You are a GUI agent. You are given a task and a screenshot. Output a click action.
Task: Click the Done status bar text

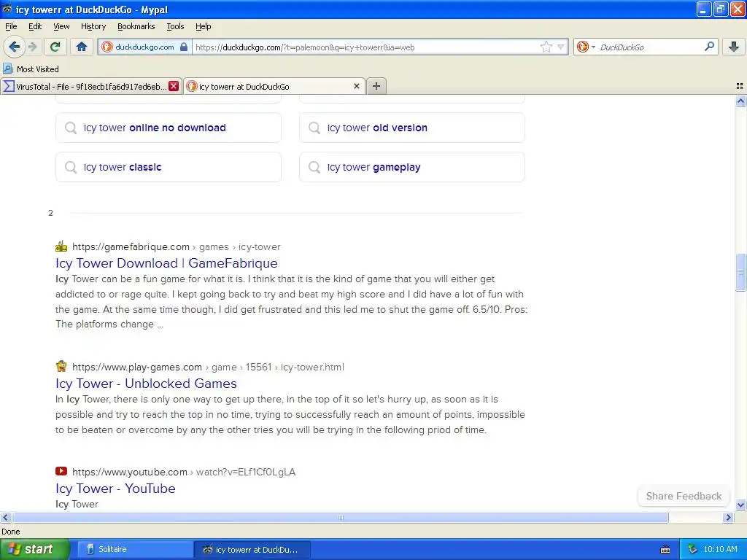tap(10, 532)
